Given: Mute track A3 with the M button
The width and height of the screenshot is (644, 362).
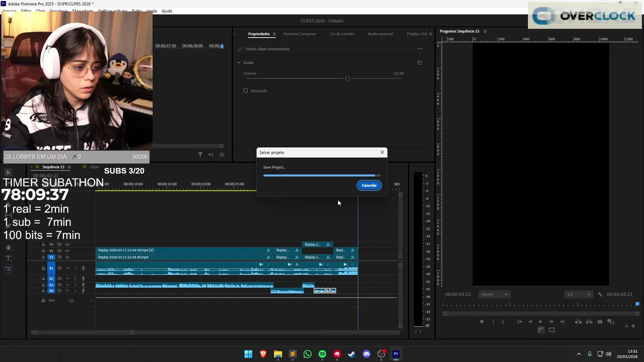Looking at the screenshot, I should pyautogui.click(x=67, y=285).
